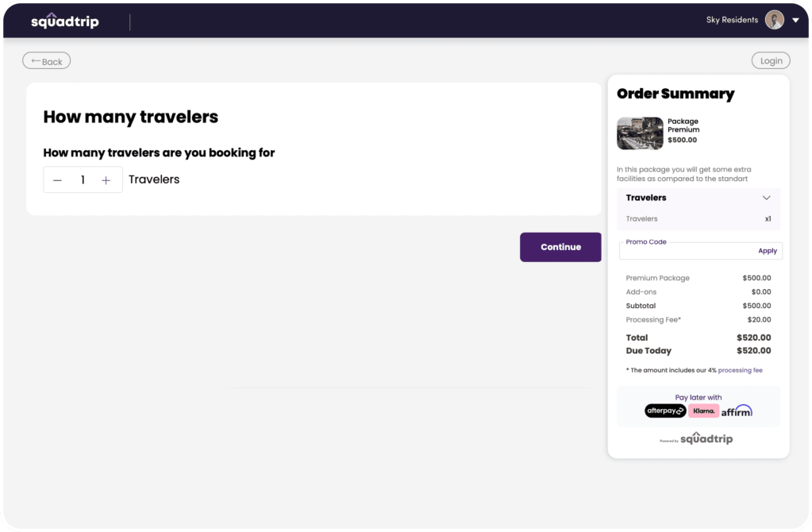Click the Login button
The image size is (812, 532).
769,60
